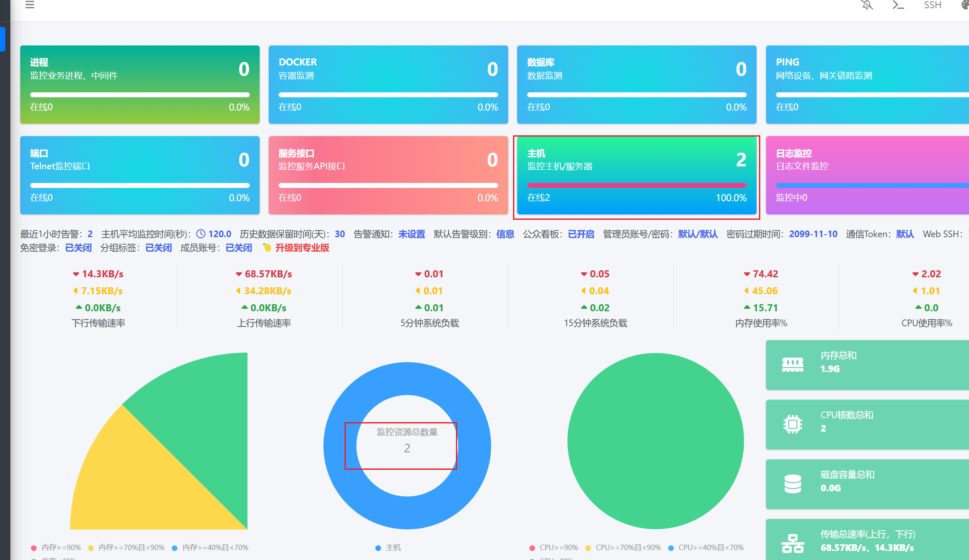Open the terminal prompt icon in header

point(898,5)
